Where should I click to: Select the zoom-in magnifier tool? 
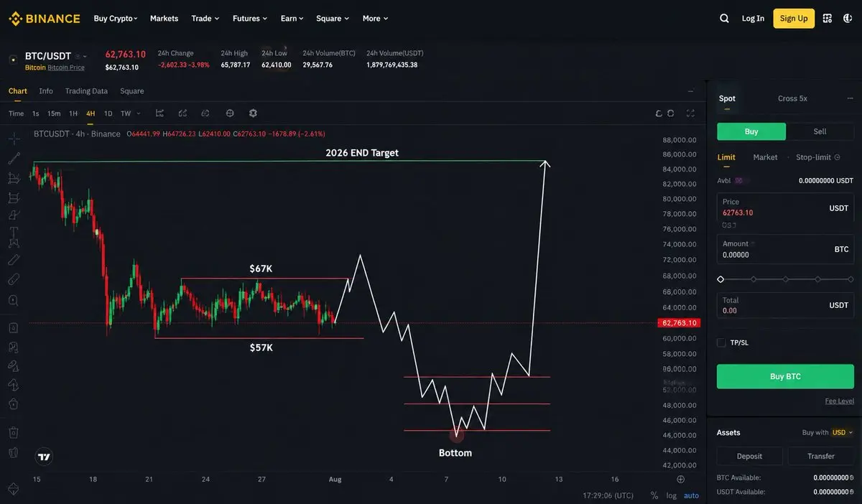[14, 300]
